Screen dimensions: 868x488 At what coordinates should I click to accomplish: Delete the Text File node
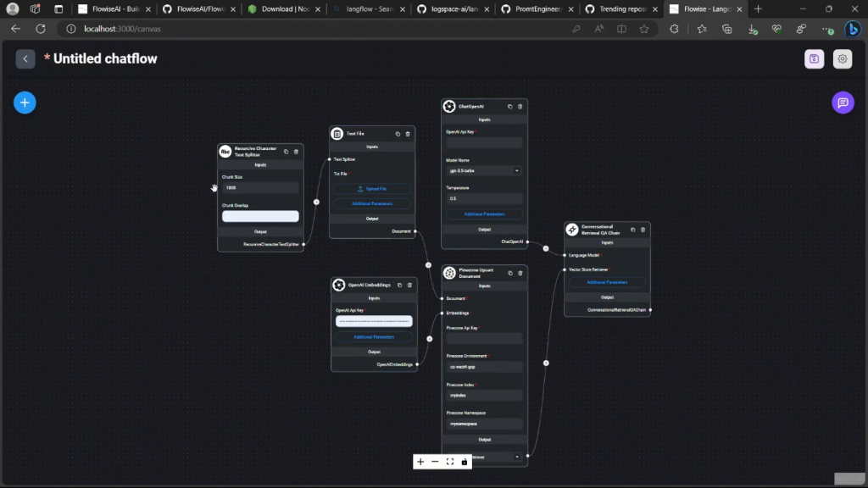click(408, 134)
